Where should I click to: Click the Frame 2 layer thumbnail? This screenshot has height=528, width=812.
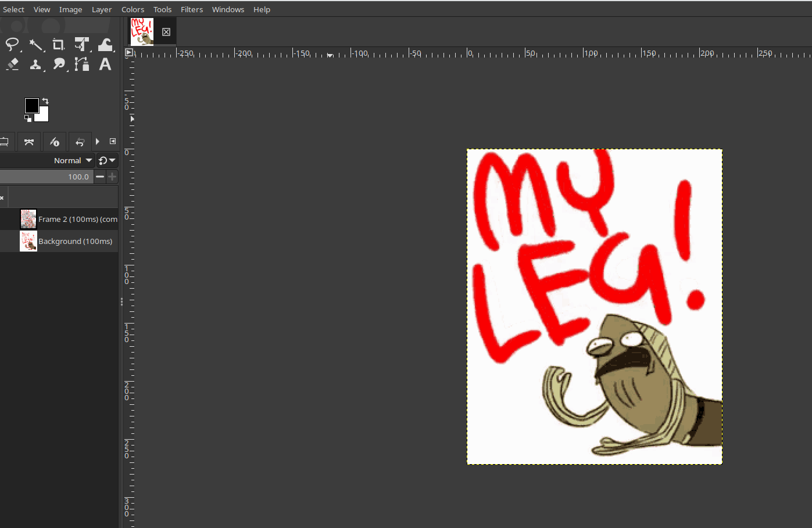click(x=28, y=219)
